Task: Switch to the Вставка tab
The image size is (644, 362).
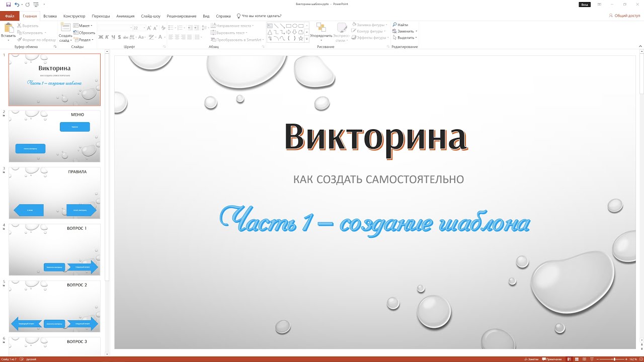Action: click(50, 16)
